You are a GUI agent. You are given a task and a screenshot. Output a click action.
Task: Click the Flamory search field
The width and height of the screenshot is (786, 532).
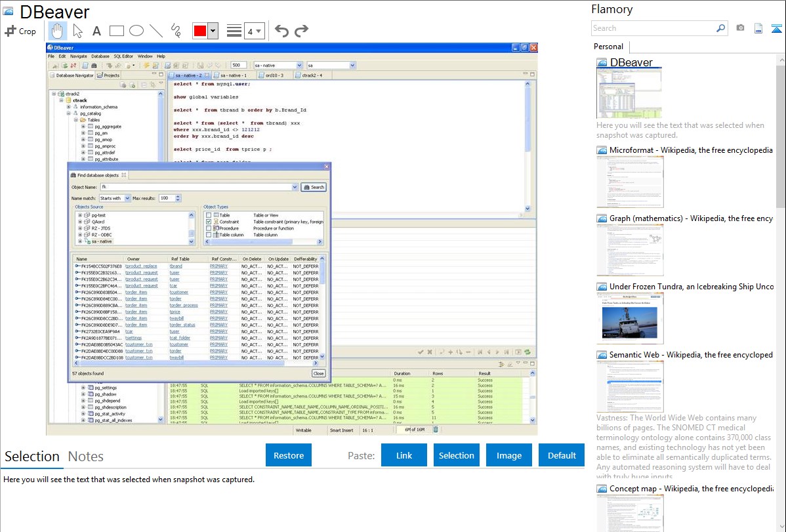tap(653, 28)
